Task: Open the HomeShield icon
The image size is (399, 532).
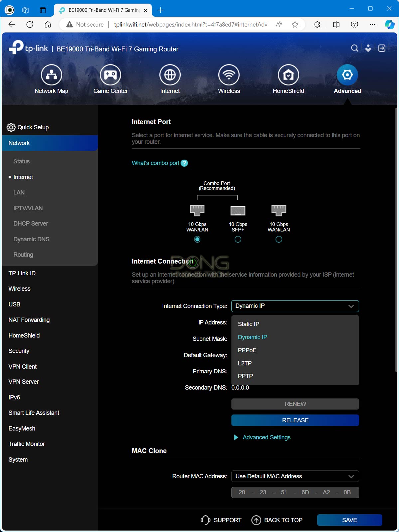Action: 288,75
